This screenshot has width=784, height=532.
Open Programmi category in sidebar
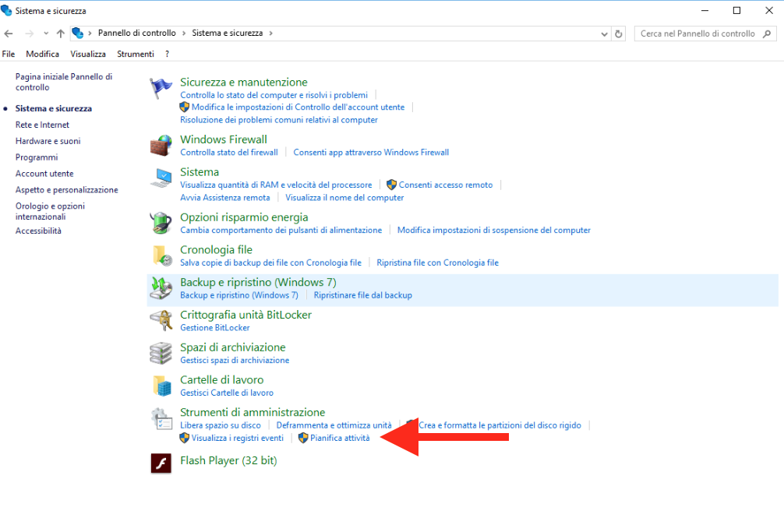[x=37, y=157]
